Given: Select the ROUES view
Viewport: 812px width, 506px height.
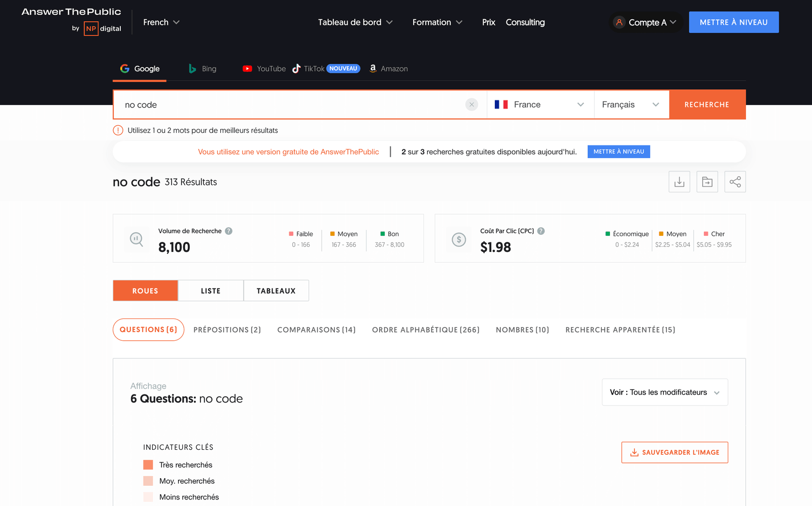Looking at the screenshot, I should tap(145, 291).
